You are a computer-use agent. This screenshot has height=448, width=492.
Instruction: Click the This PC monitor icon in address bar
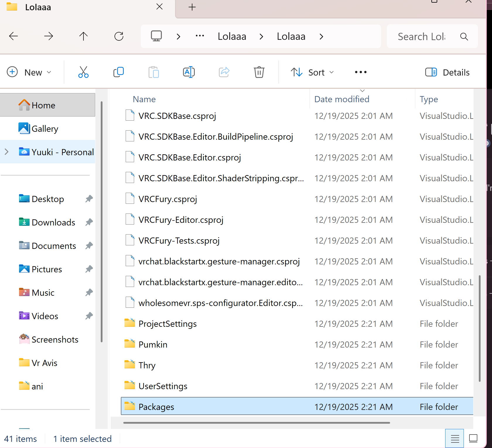coord(156,36)
